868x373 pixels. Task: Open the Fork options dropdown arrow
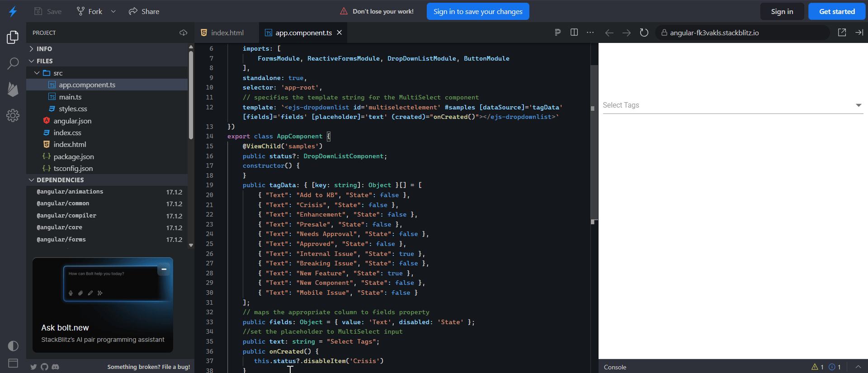(x=113, y=11)
